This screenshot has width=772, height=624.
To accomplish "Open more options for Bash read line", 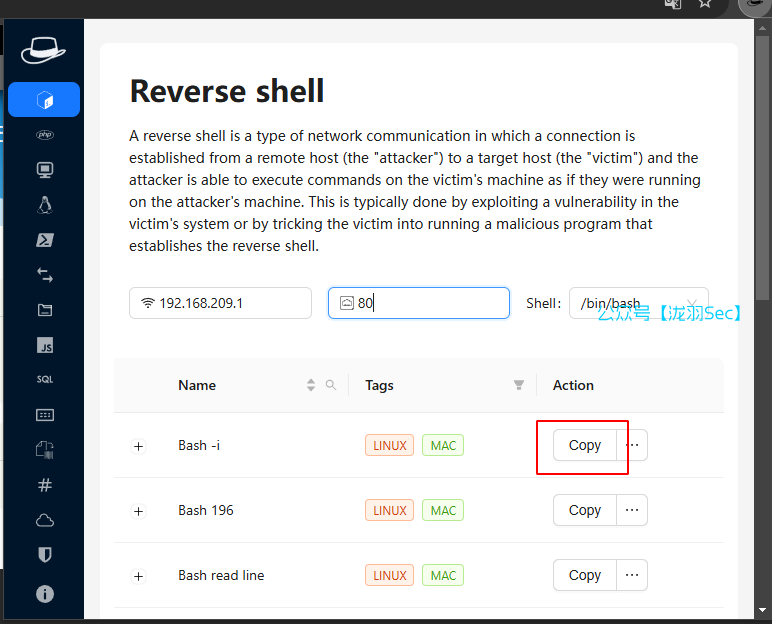I will (632, 575).
